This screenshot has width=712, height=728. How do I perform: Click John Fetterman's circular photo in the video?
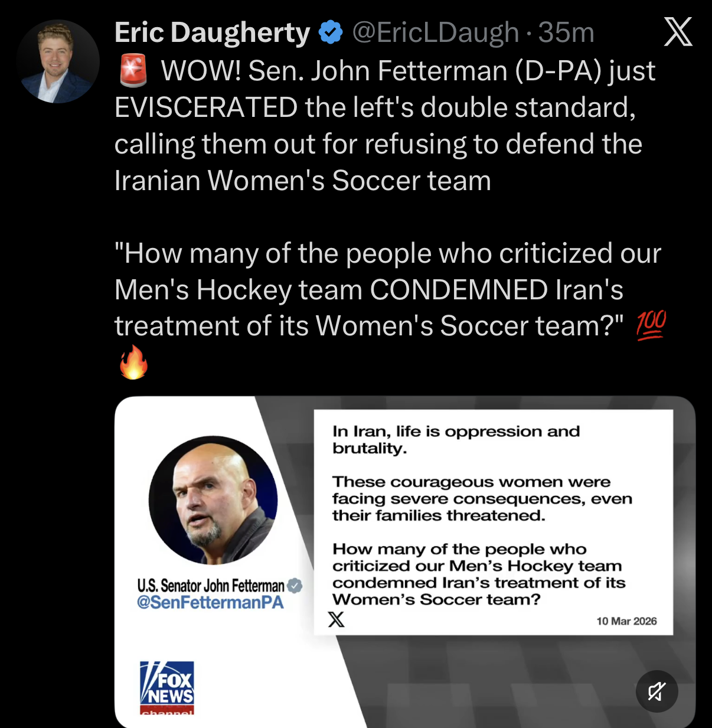(x=213, y=500)
